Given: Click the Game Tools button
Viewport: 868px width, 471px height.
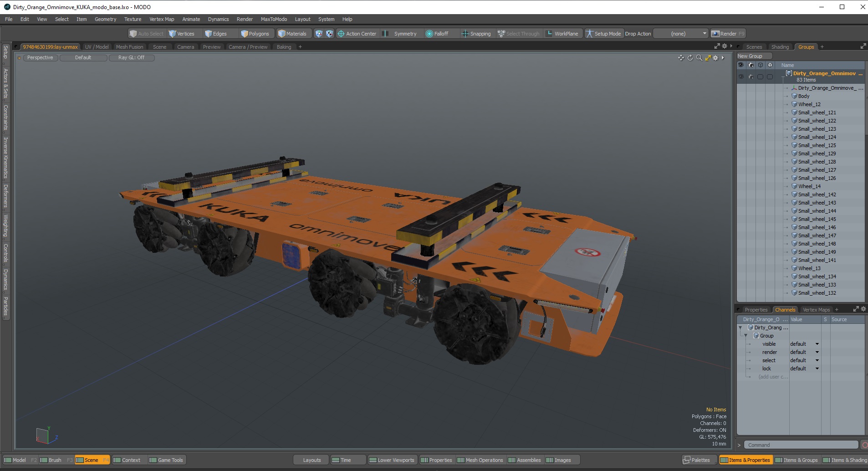Looking at the screenshot, I should point(166,460).
